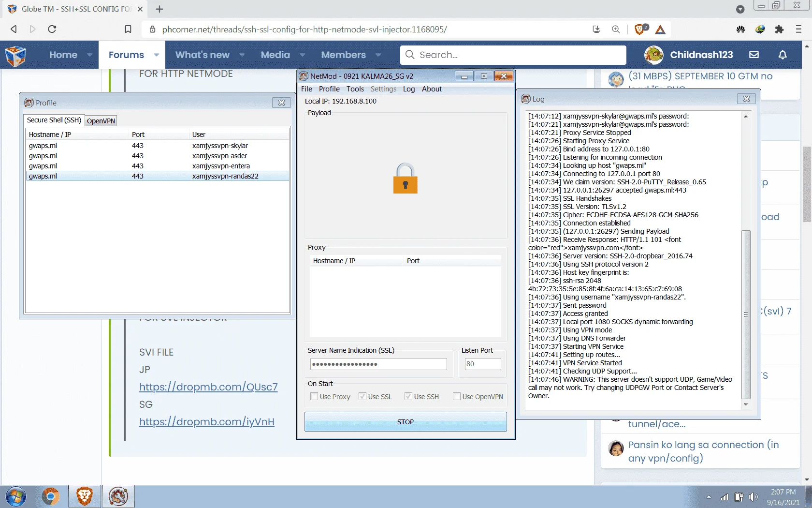Switch to Brave on the taskbar
Viewport: 812px width, 508px height.
pyautogui.click(x=84, y=496)
